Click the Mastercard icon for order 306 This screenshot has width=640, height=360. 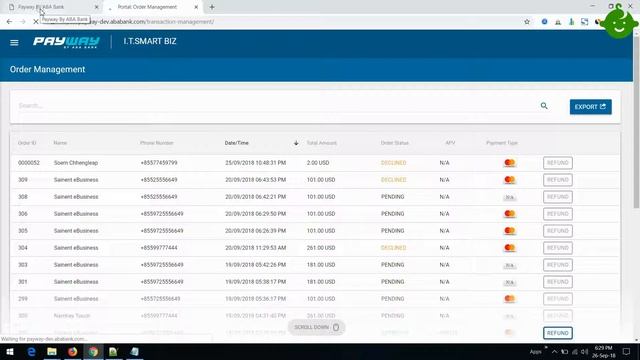509,214
